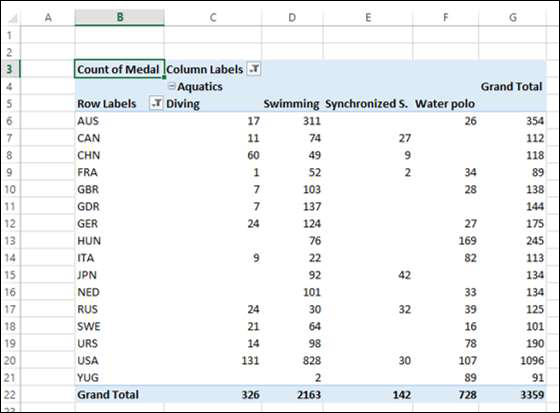Click overall grand total 3359
This screenshot has height=413, width=560.
point(532,395)
